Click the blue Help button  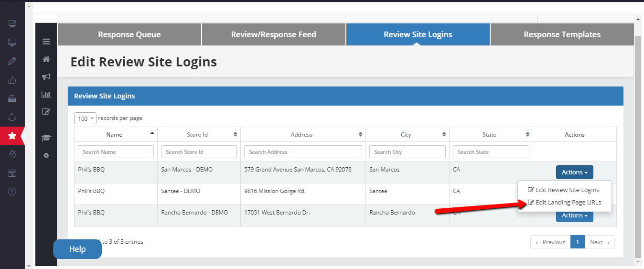[x=77, y=249]
